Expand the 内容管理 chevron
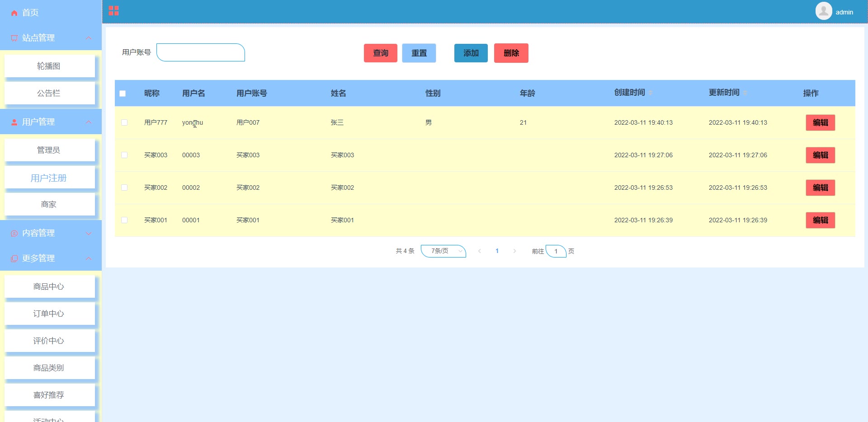The height and width of the screenshot is (422, 868). tap(89, 234)
